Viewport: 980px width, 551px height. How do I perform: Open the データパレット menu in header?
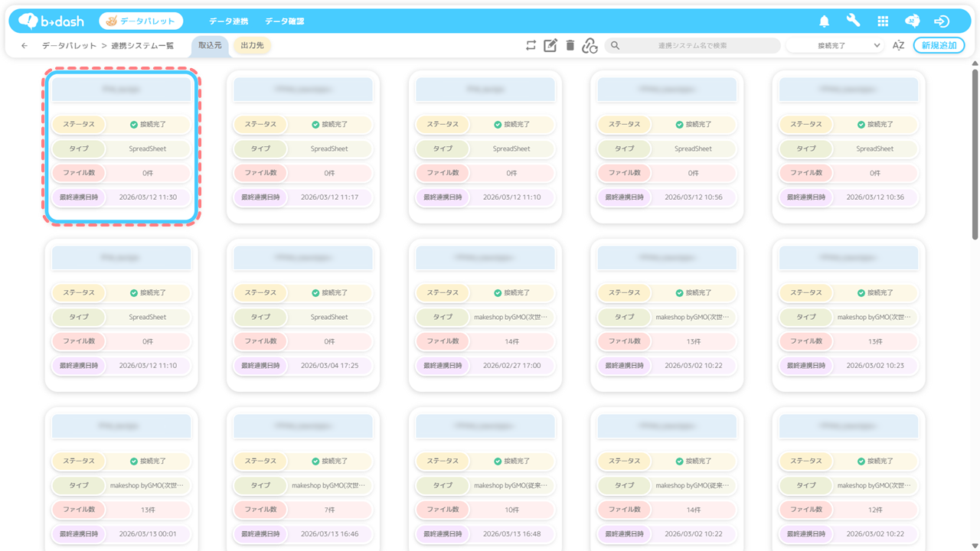(142, 21)
